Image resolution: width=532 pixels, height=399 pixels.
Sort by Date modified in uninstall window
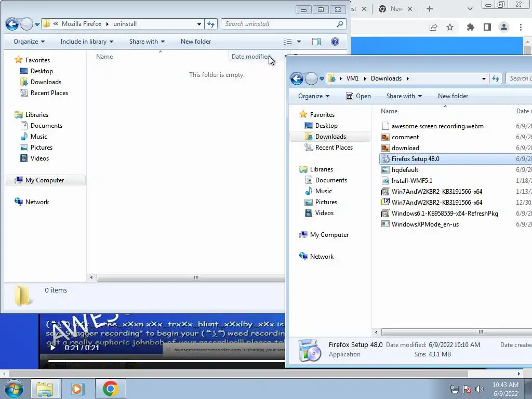[x=255, y=57]
